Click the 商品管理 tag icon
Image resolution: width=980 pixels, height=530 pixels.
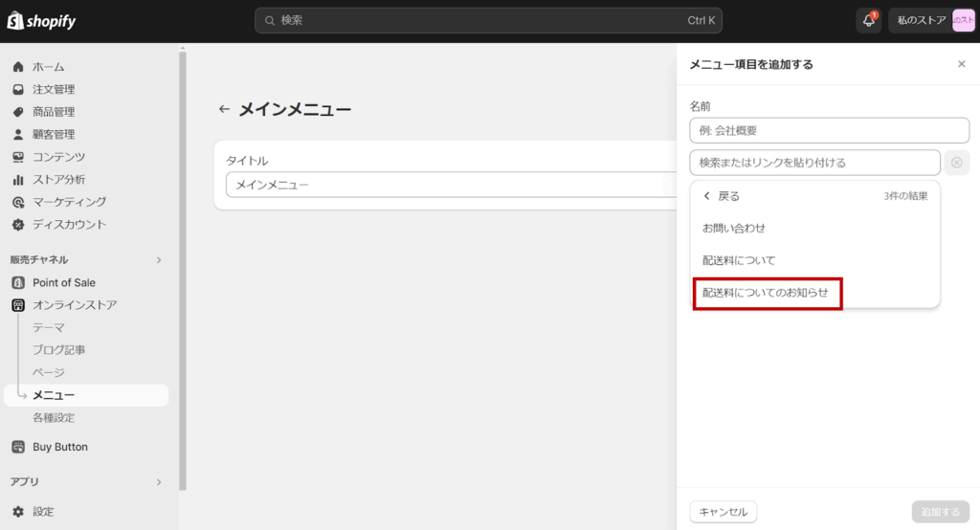tap(18, 112)
